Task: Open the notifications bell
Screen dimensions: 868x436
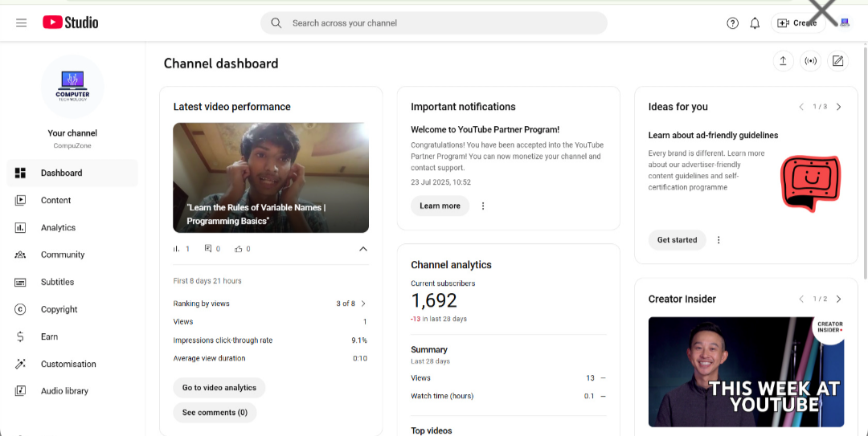Action: [755, 23]
